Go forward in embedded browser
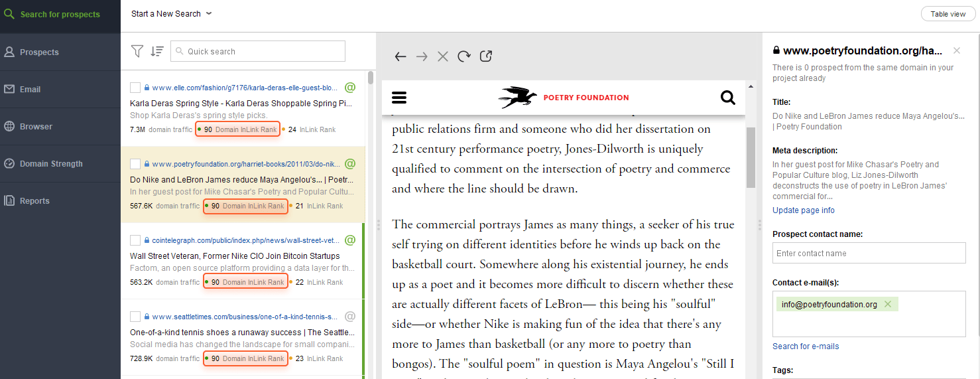The height and width of the screenshot is (379, 980). (x=422, y=56)
